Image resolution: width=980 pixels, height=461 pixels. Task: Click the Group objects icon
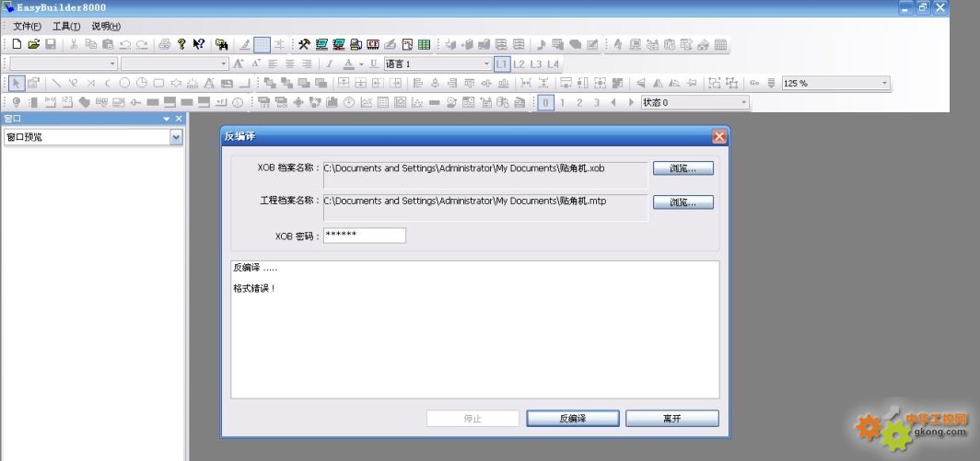click(x=715, y=83)
